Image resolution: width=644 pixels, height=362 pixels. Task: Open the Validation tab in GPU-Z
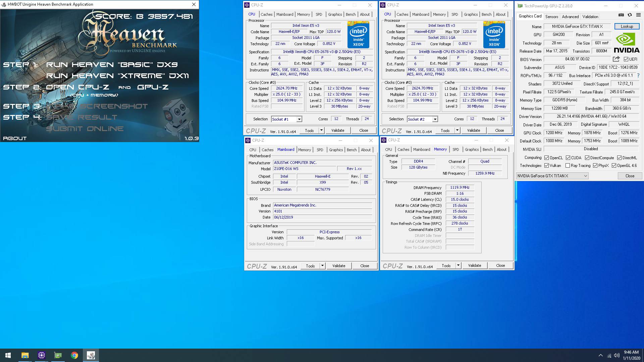coord(590,17)
